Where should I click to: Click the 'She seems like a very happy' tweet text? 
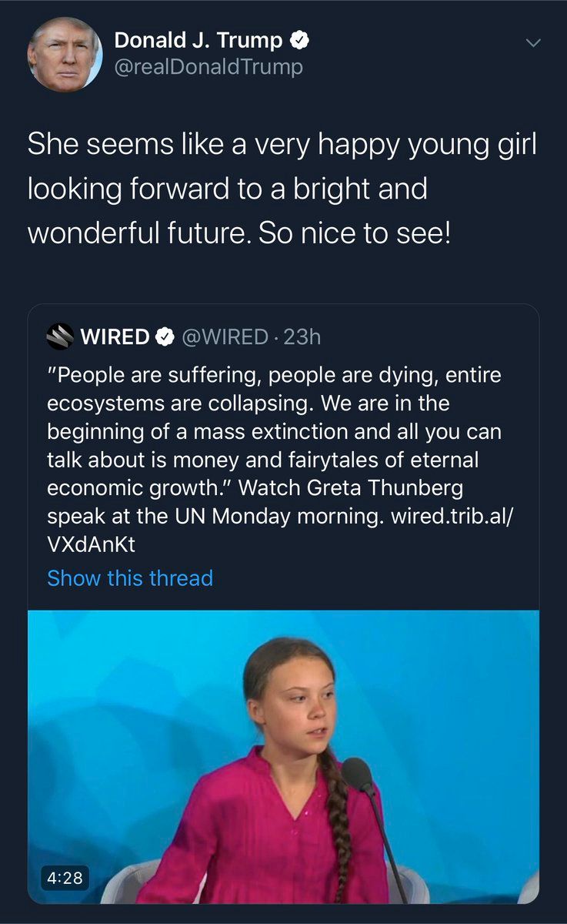[x=282, y=146]
